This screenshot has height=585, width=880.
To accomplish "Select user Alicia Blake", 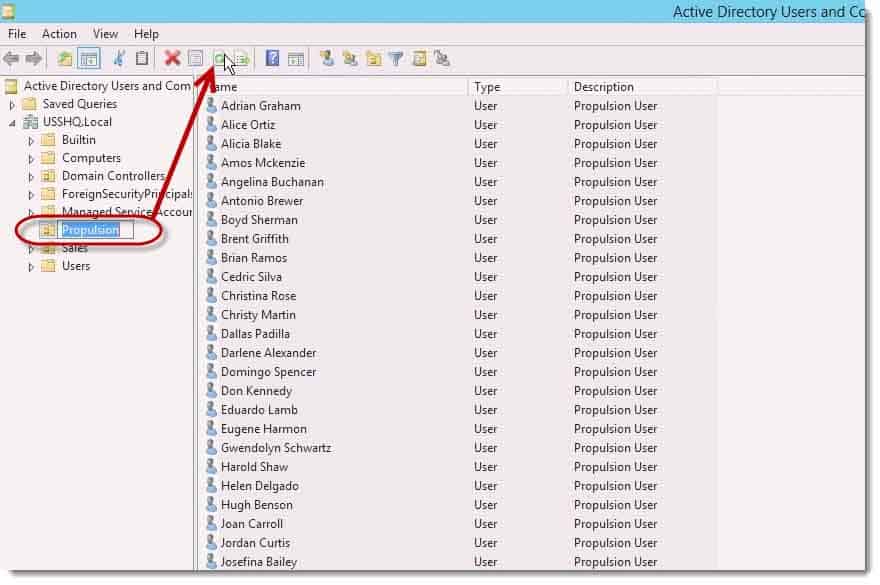I will (250, 144).
